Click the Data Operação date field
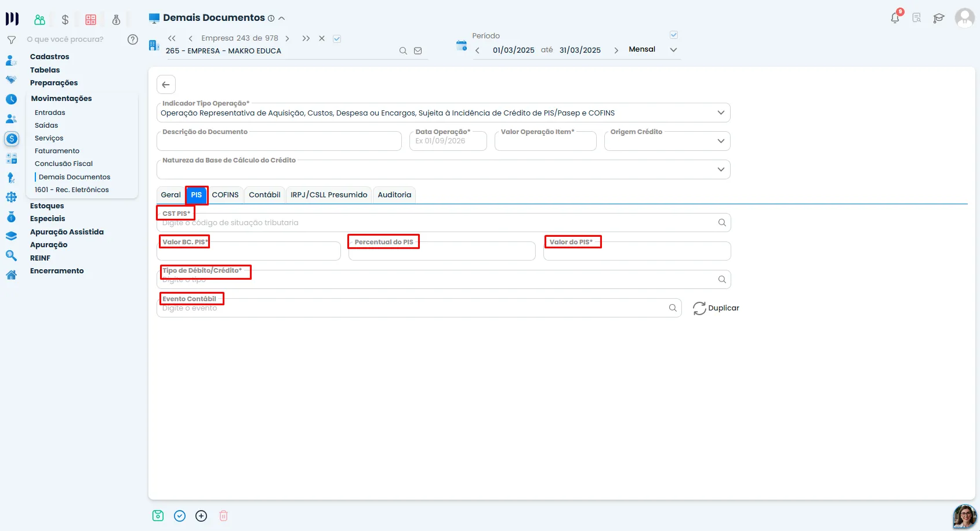The image size is (980, 531). point(448,141)
